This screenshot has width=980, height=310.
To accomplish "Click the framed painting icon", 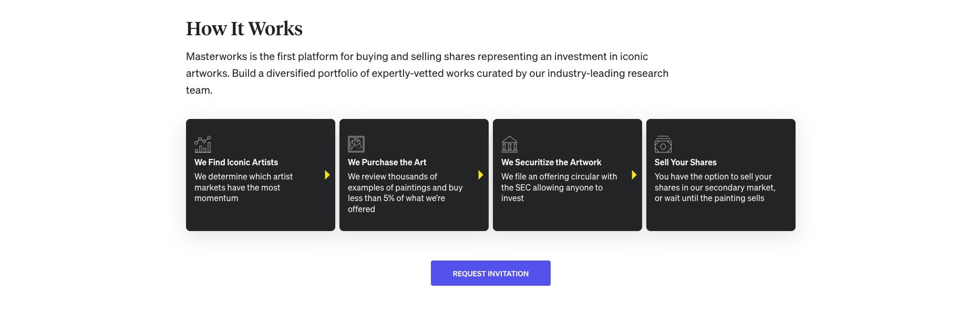I will click(356, 144).
